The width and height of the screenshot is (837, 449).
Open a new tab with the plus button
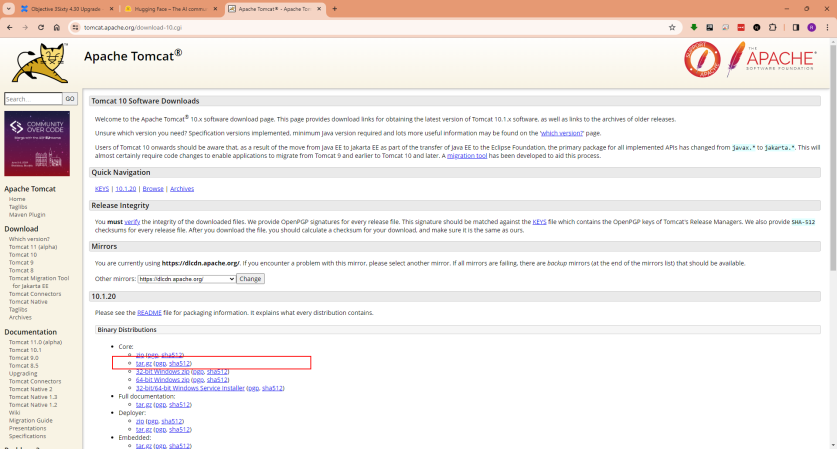coord(334,9)
